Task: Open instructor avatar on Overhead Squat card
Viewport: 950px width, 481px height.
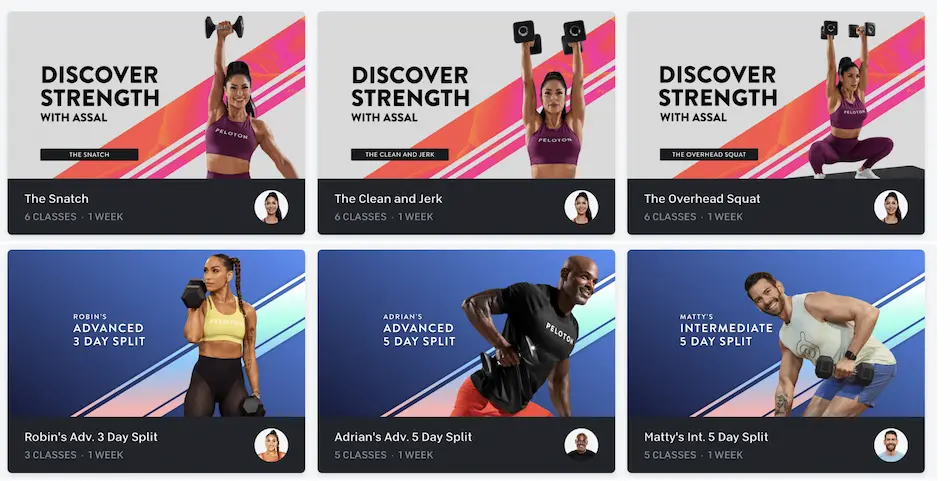Action: [891, 207]
